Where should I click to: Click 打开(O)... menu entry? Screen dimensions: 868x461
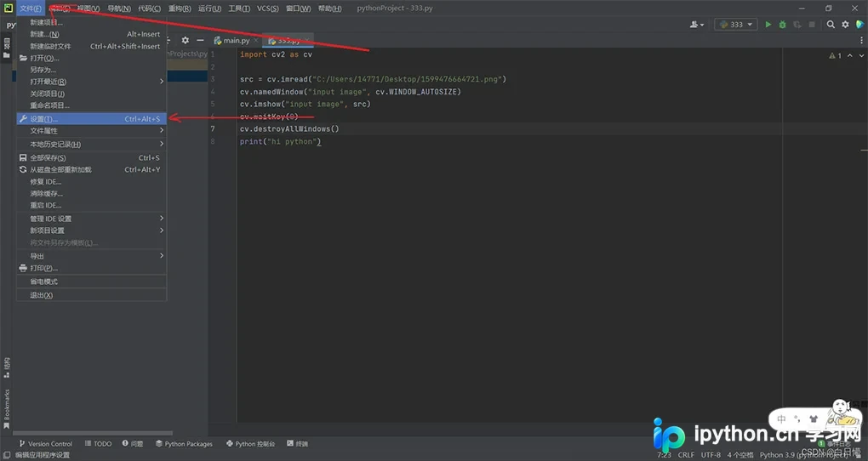[x=91, y=58]
